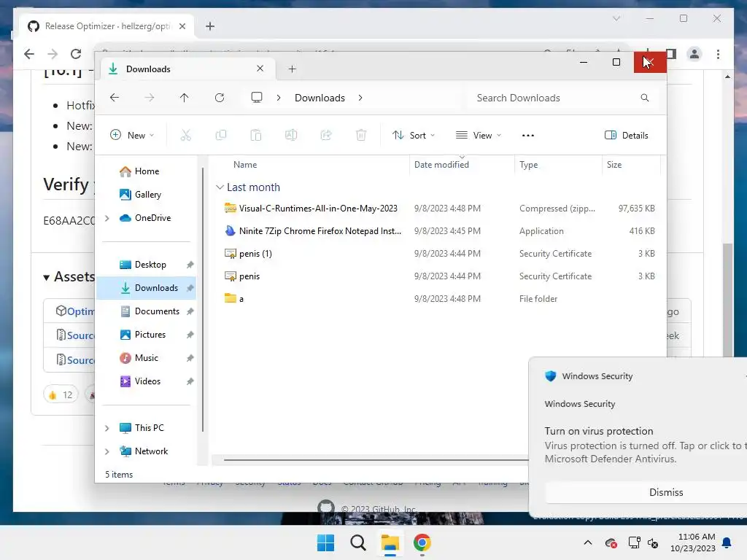747x560 pixels.
Task: Collapse the Assets section on GitHub page
Action: (x=46, y=278)
